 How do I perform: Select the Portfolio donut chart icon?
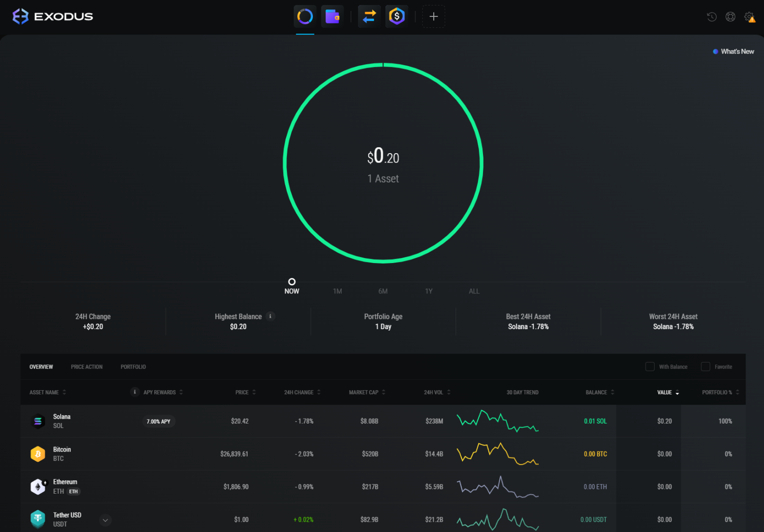pyautogui.click(x=304, y=16)
